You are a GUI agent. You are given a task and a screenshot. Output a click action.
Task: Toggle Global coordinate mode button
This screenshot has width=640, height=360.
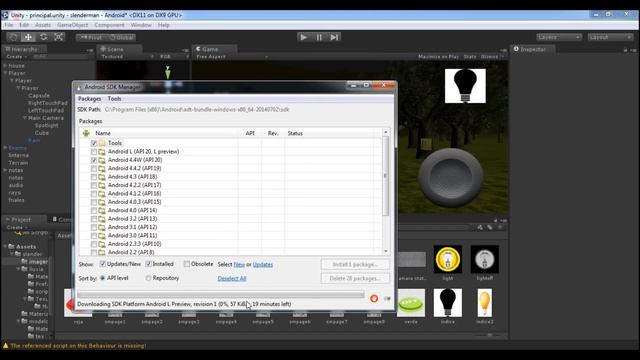[121, 37]
